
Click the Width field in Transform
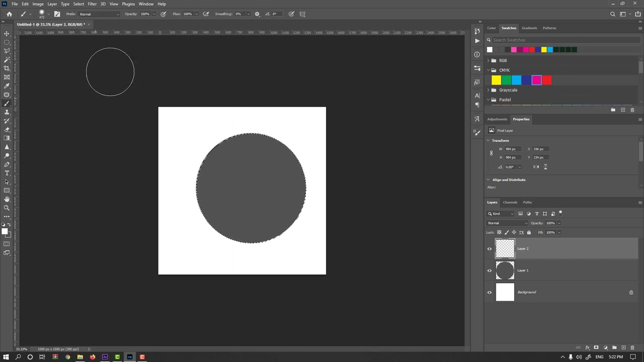pos(514,149)
